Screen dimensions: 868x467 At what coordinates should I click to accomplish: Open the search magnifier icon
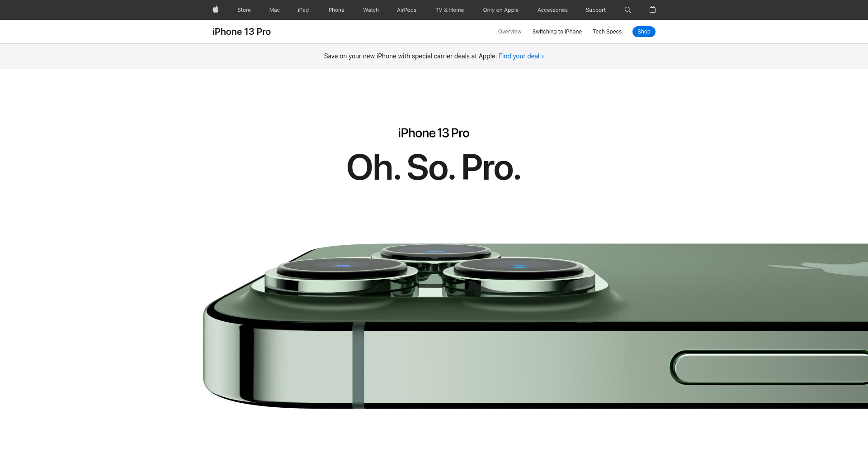pyautogui.click(x=627, y=10)
